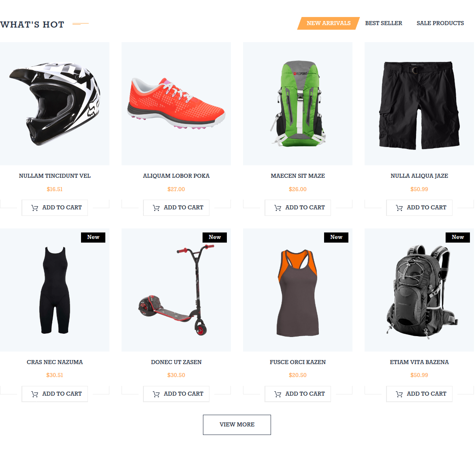
Task: Open the Fusce Orci Kazen product link
Action: tap(297, 362)
